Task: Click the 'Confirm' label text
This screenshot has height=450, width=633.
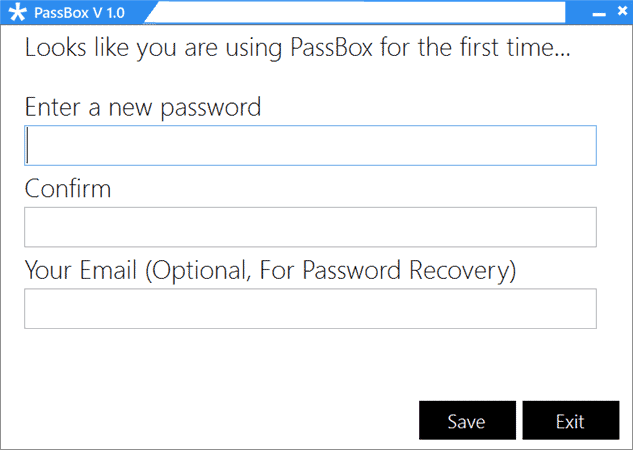Action: [68, 188]
